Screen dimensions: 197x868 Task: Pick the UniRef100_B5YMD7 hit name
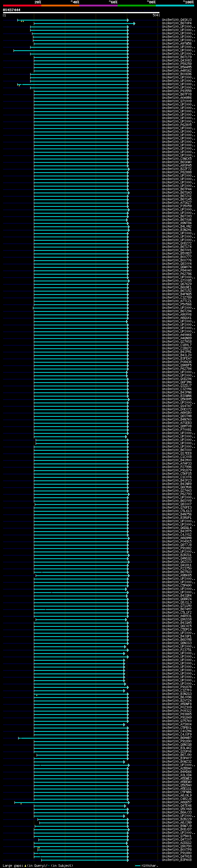[x=177, y=254]
